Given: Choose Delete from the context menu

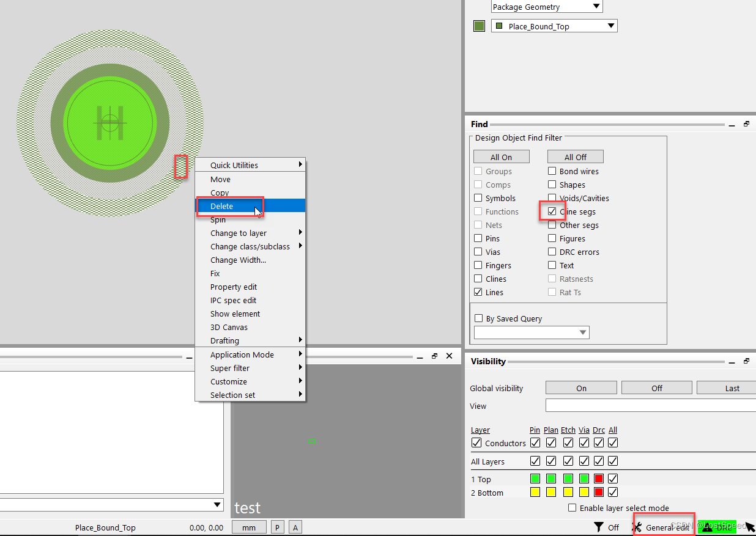Looking at the screenshot, I should tap(221, 206).
